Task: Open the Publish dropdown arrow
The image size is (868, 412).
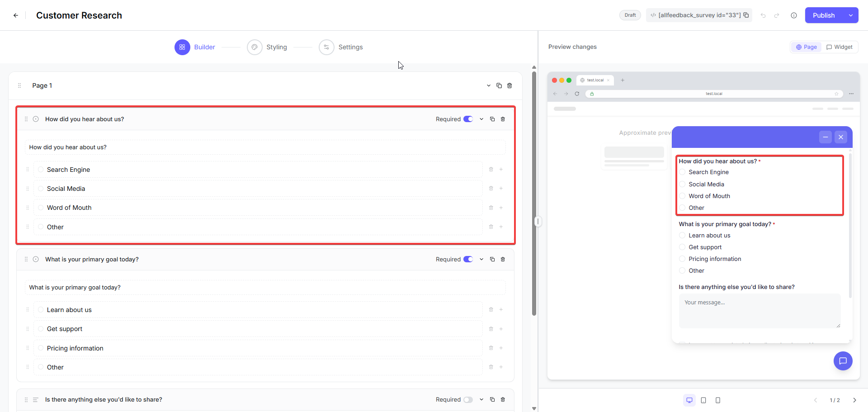Action: (x=851, y=15)
